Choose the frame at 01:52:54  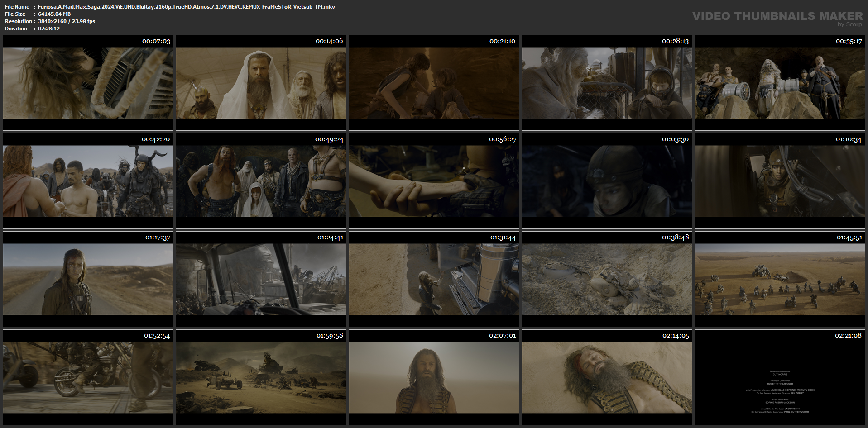88,377
